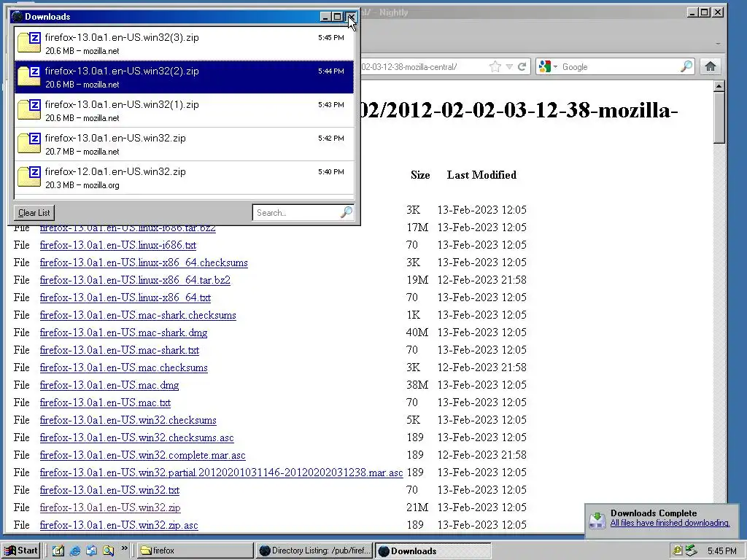Download firefox-13.0a1.en-US.win32.zip from the listing
This screenshot has height=560, width=747.
[x=110, y=507]
